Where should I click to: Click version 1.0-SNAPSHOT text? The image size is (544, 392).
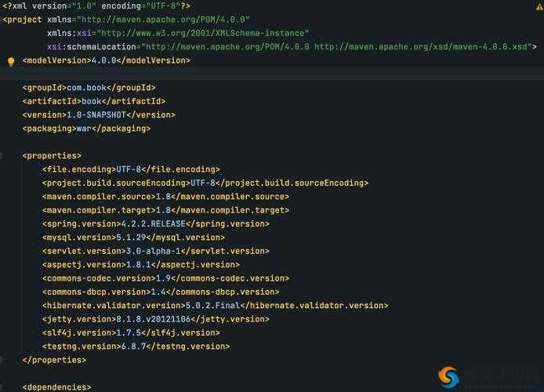[x=96, y=114]
